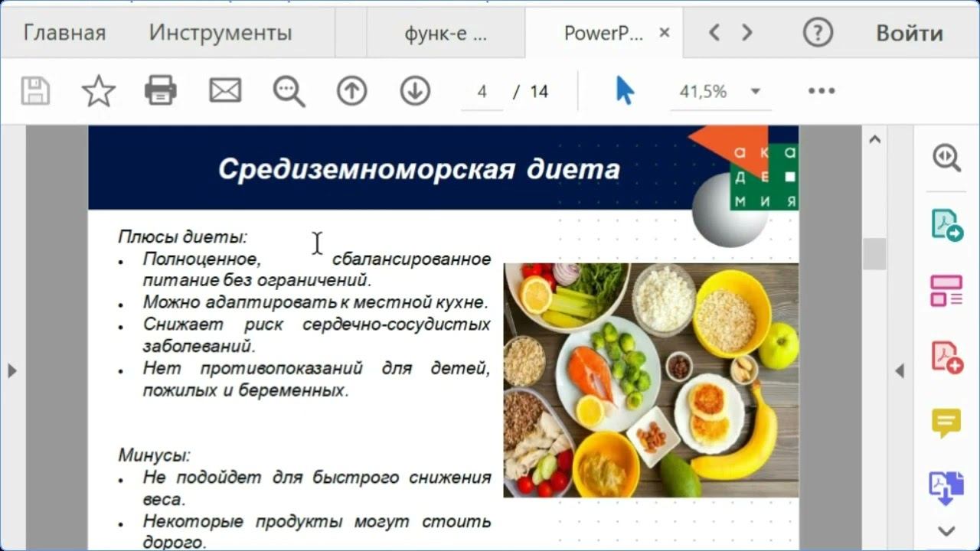Add bookmark with the star icon

pos(99,92)
